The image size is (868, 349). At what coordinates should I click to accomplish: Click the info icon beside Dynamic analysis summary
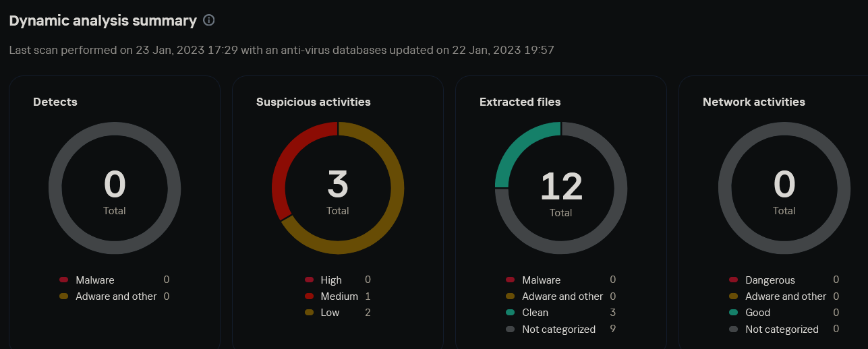[x=209, y=20]
